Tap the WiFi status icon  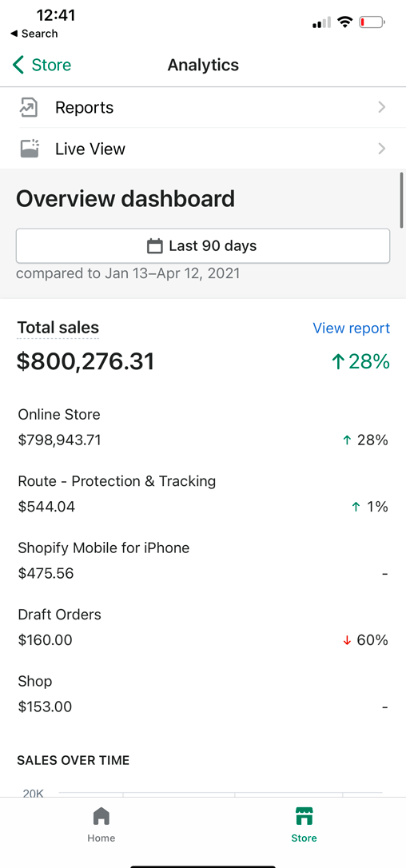point(346,22)
